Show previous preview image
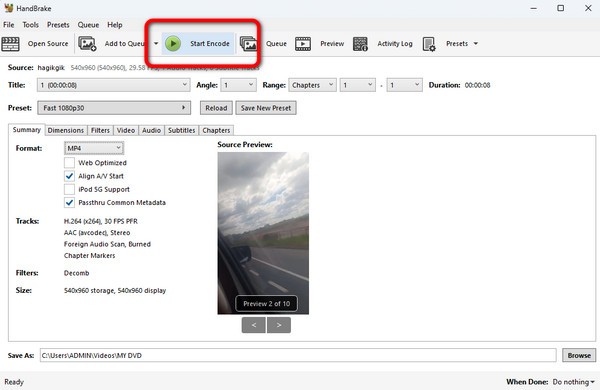 [254, 325]
